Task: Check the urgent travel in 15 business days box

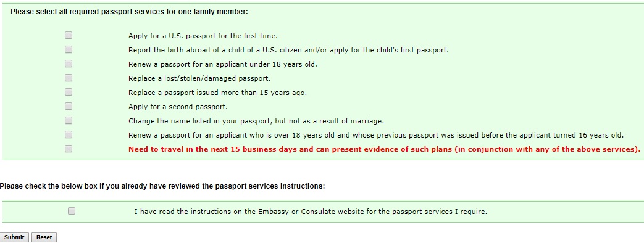Action: pyautogui.click(x=68, y=149)
